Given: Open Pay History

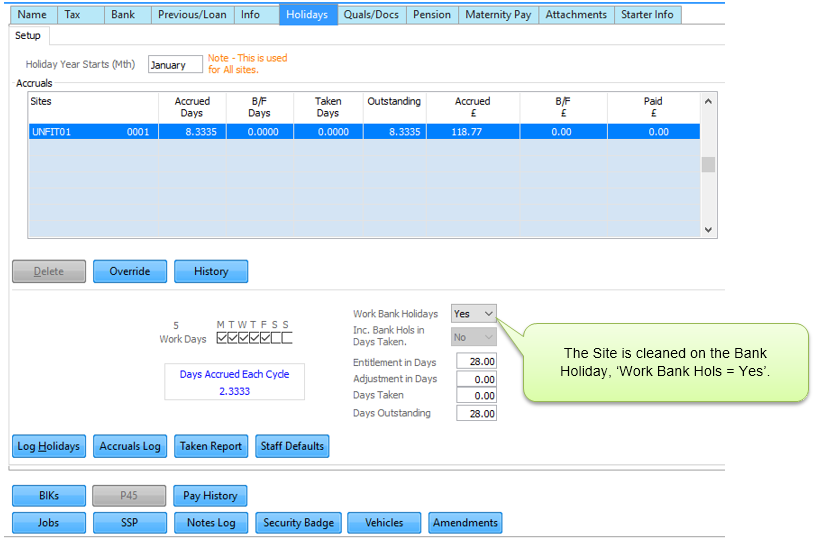Looking at the screenshot, I should click(x=210, y=495).
